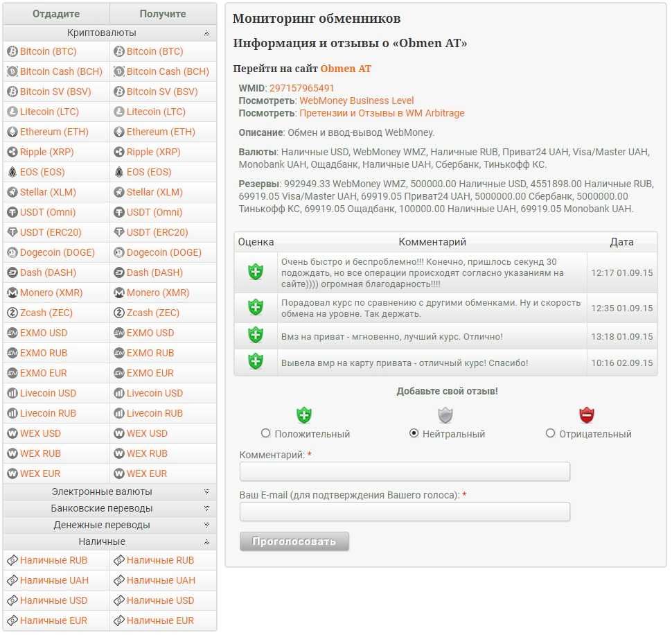Expand the Электронные валюты section
Image resolution: width=672 pixels, height=635 pixels.
point(109,492)
